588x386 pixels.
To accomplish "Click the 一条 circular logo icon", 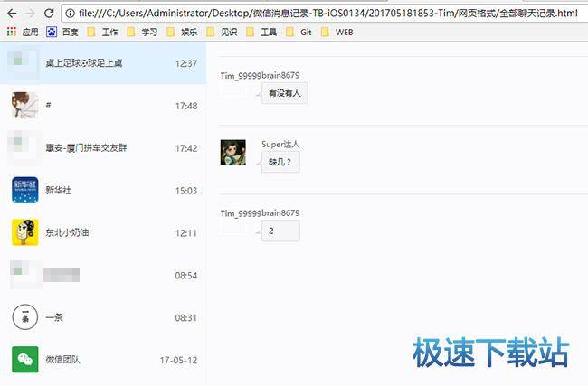I will 25,317.
